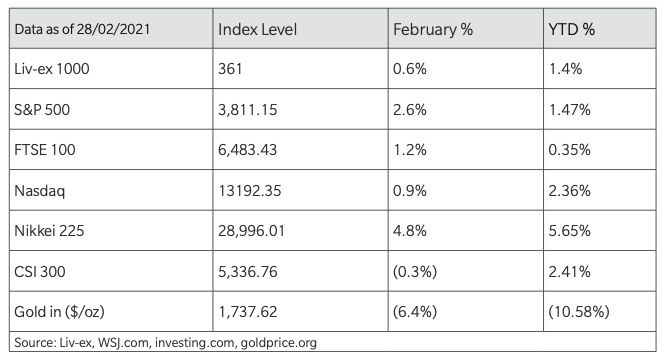Click the Gold price cell 1,737.62
Image resolution: width=668 pixels, height=362 pixels.
click(248, 312)
